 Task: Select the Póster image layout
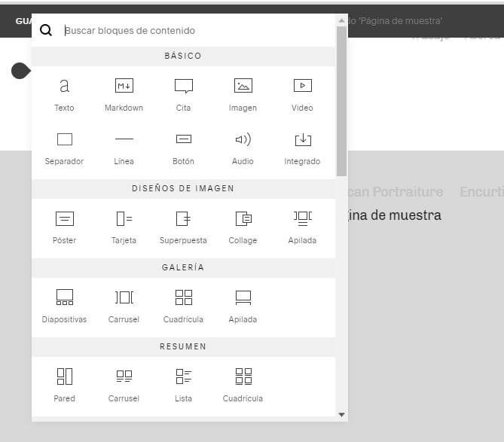(x=64, y=227)
